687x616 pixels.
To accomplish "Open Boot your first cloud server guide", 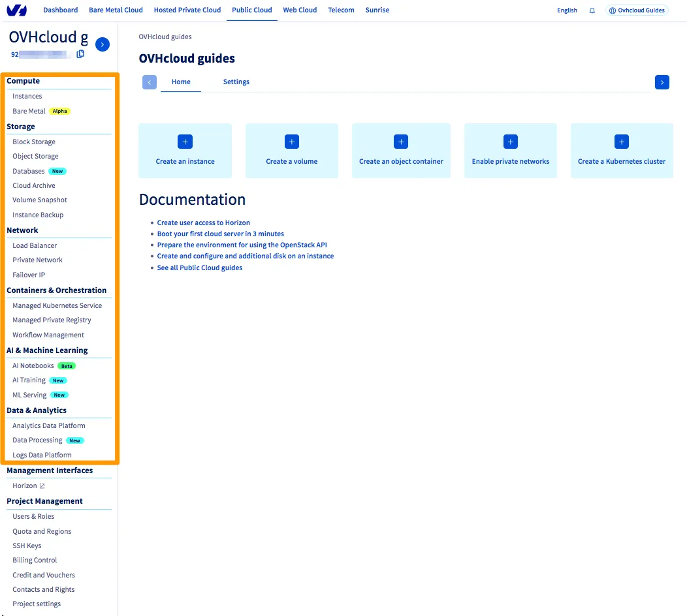I will pos(220,234).
